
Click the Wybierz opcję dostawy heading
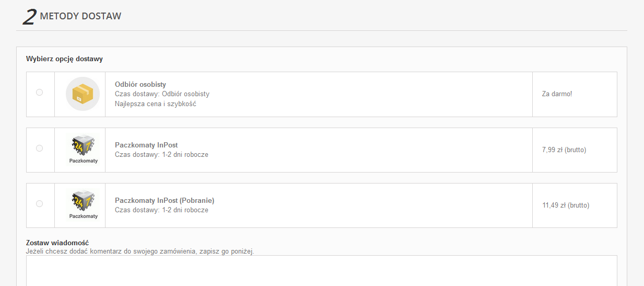coord(64,59)
